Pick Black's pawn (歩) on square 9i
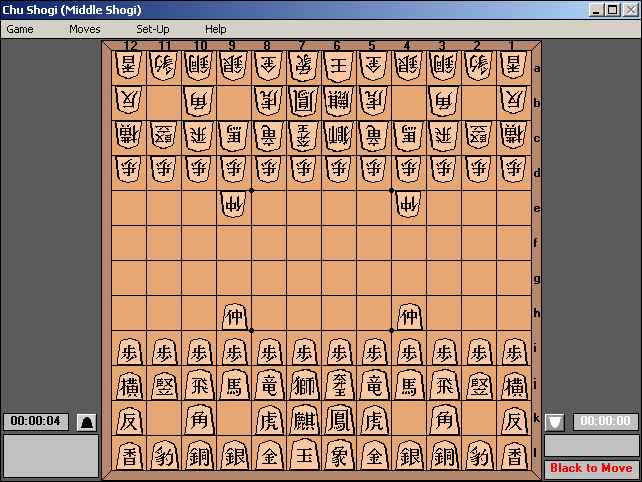642x482 pixels. point(234,351)
